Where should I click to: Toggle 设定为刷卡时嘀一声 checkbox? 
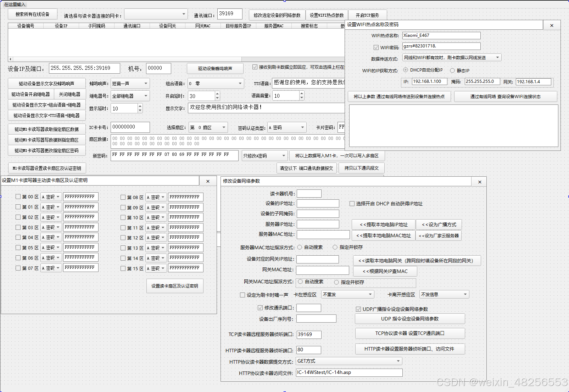pos(242,295)
